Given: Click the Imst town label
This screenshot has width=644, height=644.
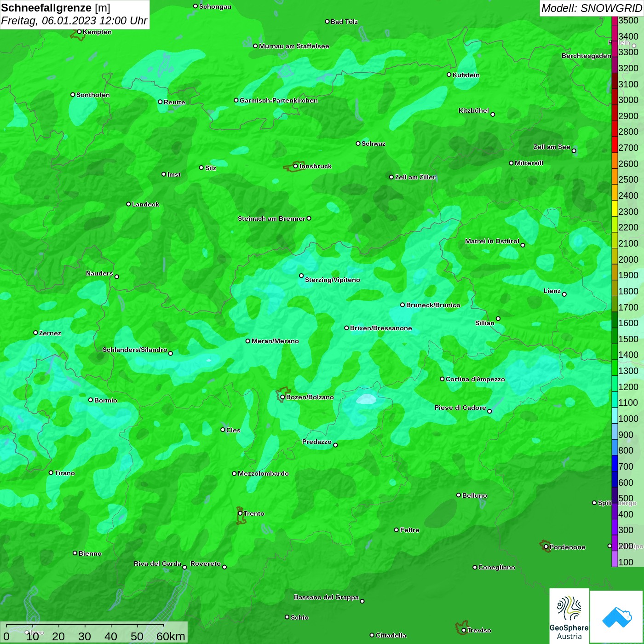Looking at the screenshot, I should [174, 174].
